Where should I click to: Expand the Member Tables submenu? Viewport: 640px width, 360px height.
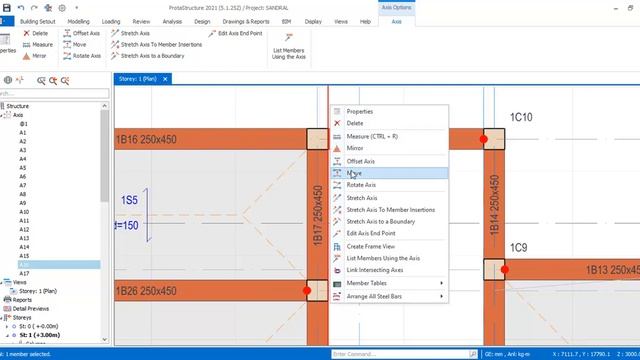click(x=389, y=283)
